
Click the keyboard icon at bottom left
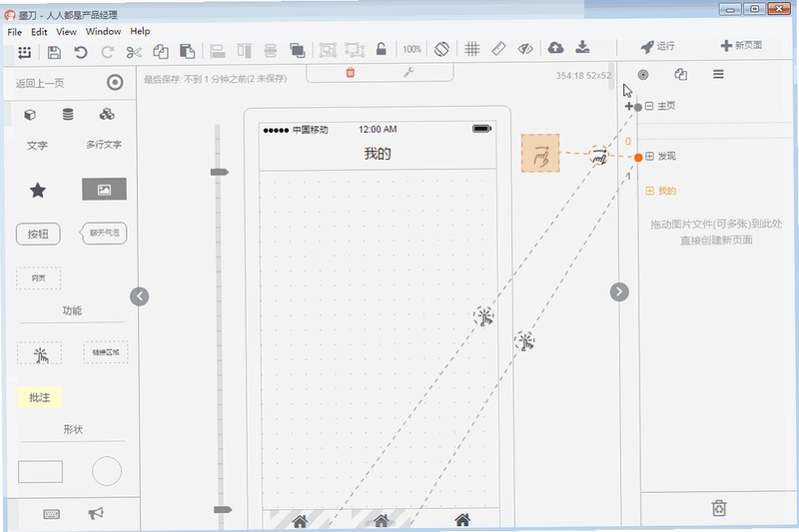(x=52, y=514)
